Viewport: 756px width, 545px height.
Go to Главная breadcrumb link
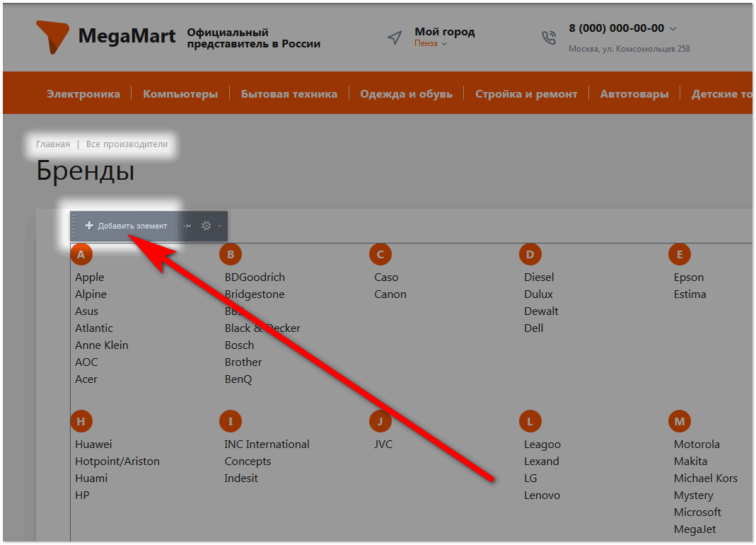click(x=52, y=144)
